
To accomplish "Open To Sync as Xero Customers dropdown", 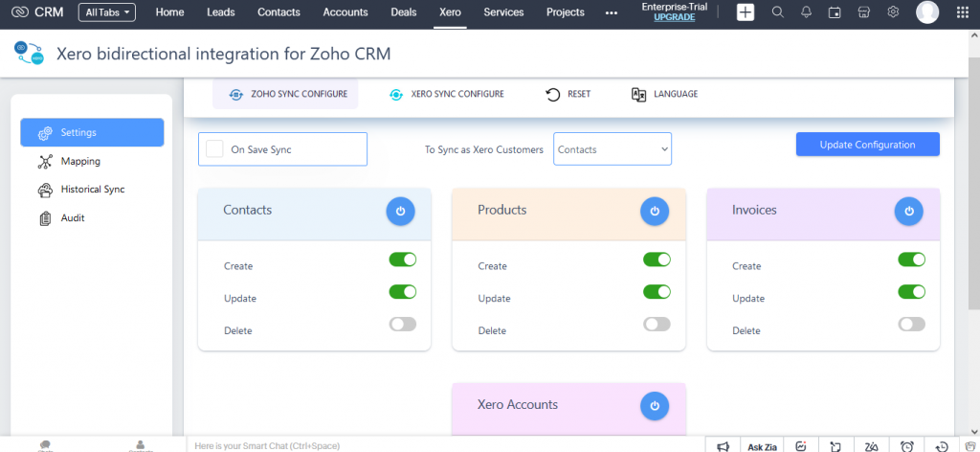I will (612, 148).
